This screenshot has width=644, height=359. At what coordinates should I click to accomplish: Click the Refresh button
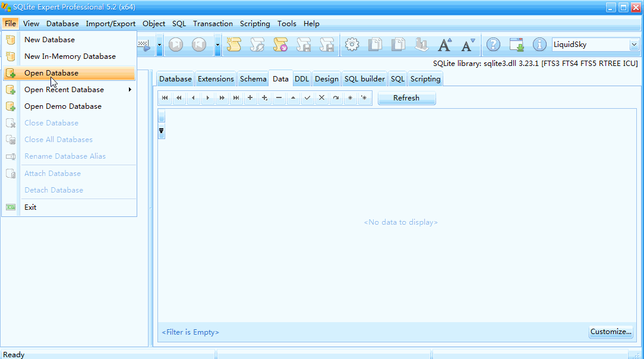406,98
